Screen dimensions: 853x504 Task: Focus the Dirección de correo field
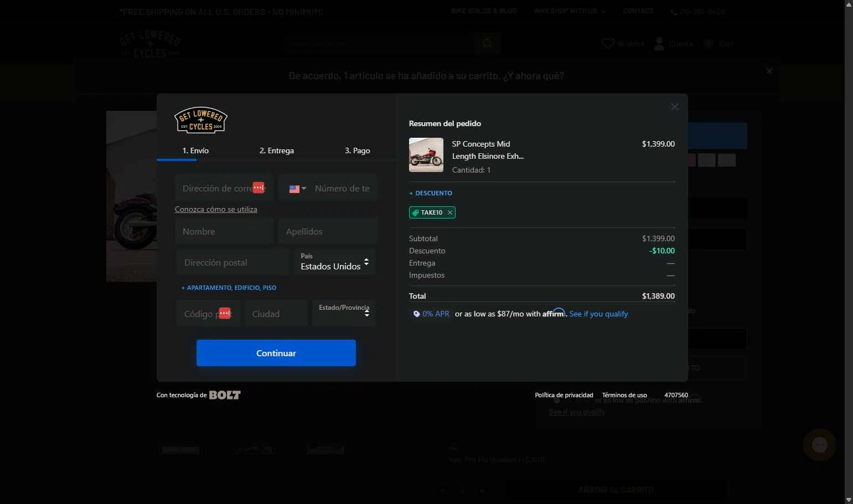224,188
